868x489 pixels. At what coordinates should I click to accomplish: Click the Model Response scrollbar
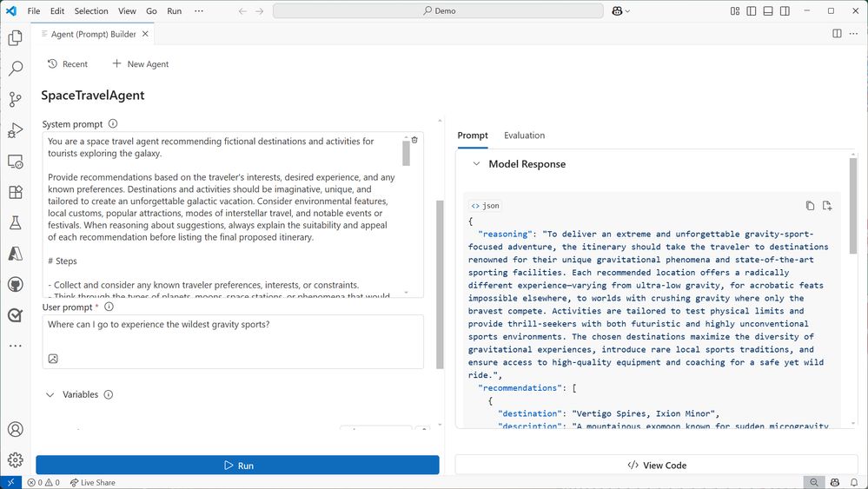(853, 206)
